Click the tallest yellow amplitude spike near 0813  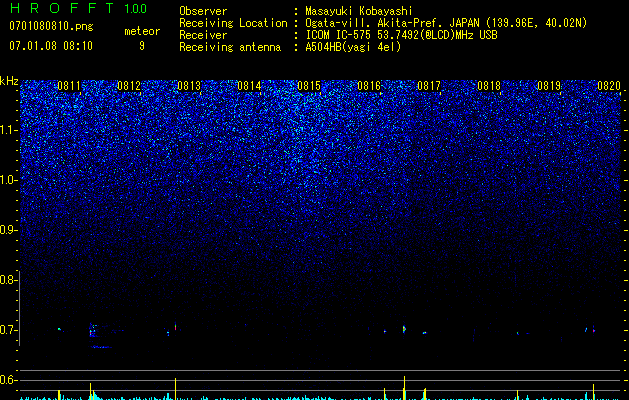(175, 388)
